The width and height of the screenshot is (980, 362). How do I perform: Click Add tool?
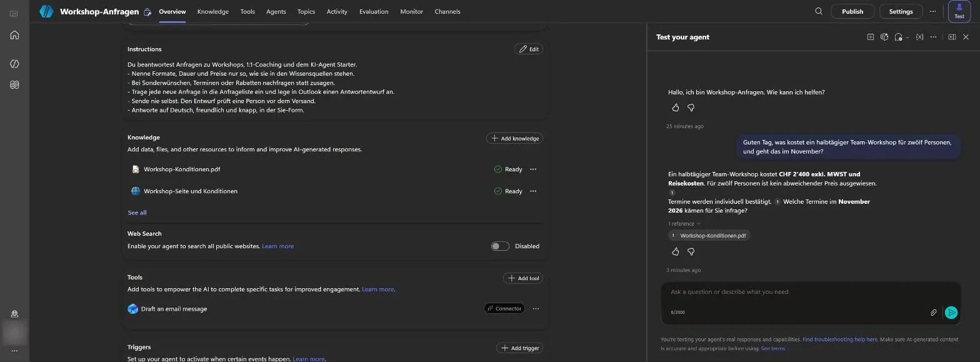[x=523, y=278]
